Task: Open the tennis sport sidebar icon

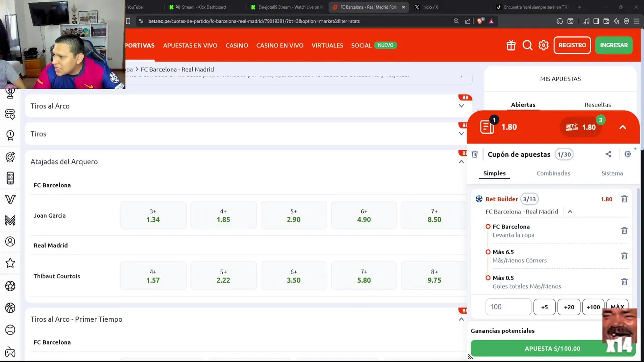Action: [10, 330]
